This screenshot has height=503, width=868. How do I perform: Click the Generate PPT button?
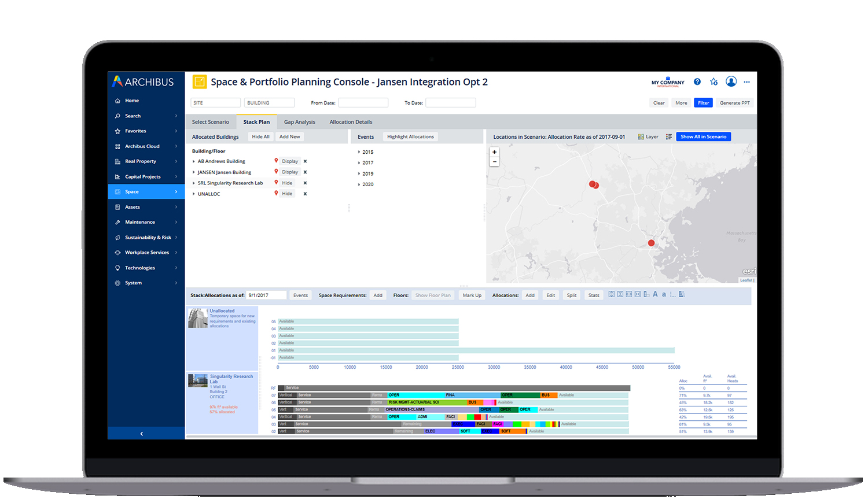(734, 102)
